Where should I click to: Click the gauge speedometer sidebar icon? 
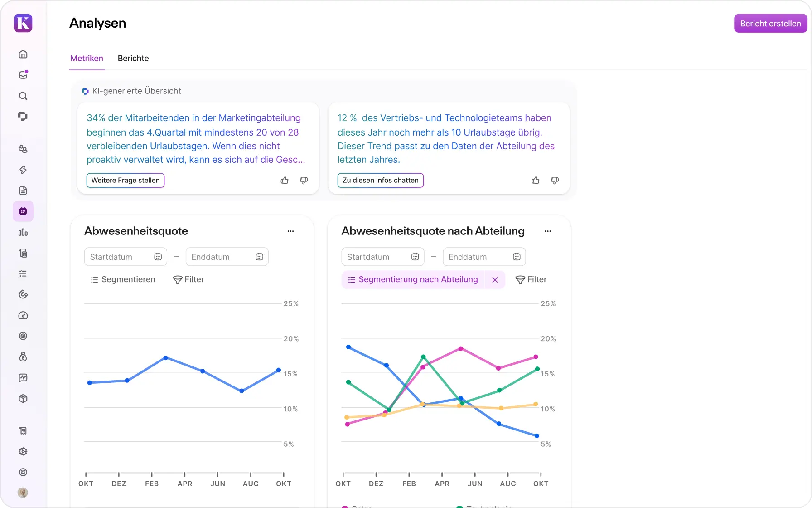pyautogui.click(x=23, y=316)
